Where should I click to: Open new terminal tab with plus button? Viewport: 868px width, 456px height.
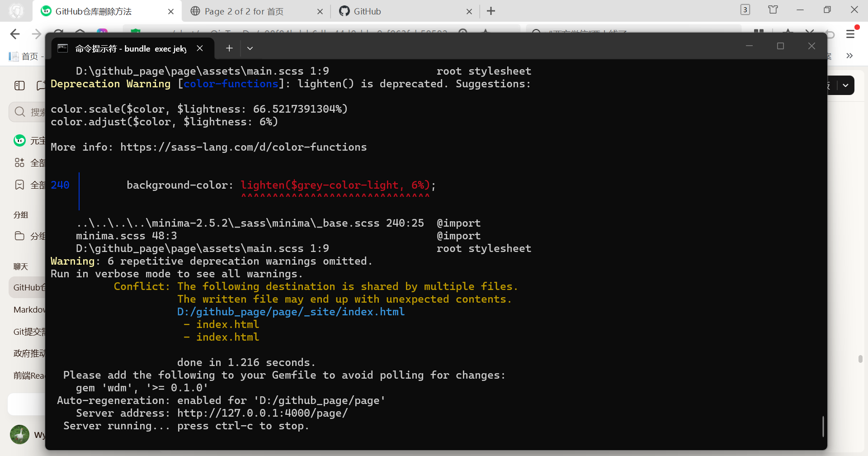tap(229, 48)
